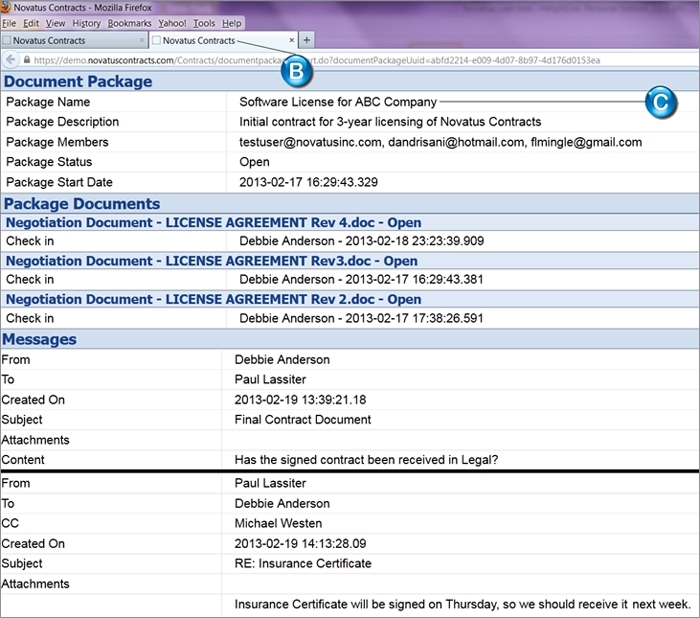Open the Tools menu

click(x=204, y=23)
